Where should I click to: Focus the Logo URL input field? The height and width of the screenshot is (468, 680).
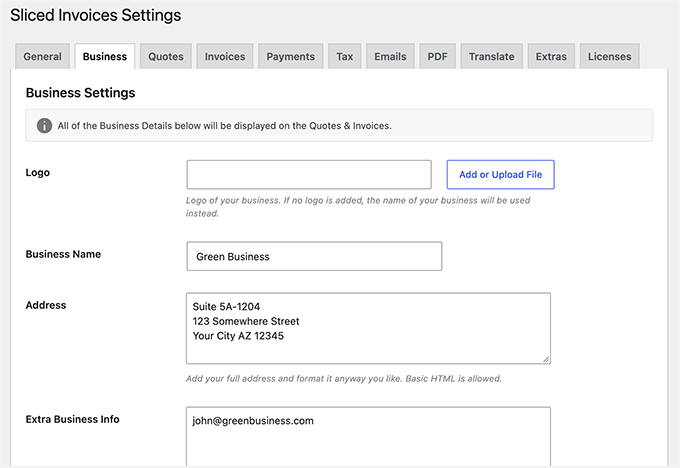[309, 174]
